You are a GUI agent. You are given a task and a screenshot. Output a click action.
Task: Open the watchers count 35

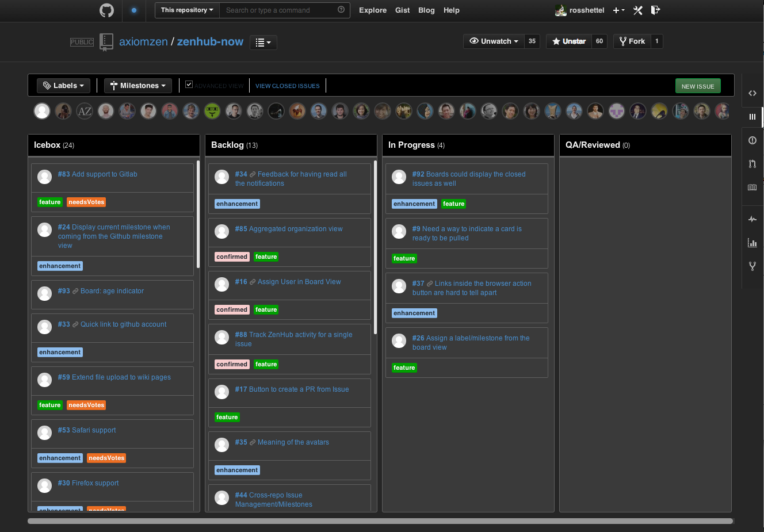pos(532,41)
